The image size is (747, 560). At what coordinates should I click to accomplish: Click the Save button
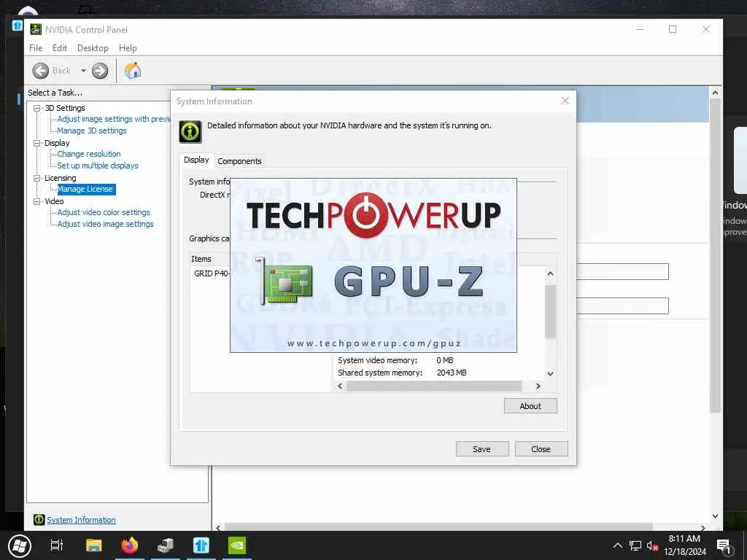coord(481,449)
